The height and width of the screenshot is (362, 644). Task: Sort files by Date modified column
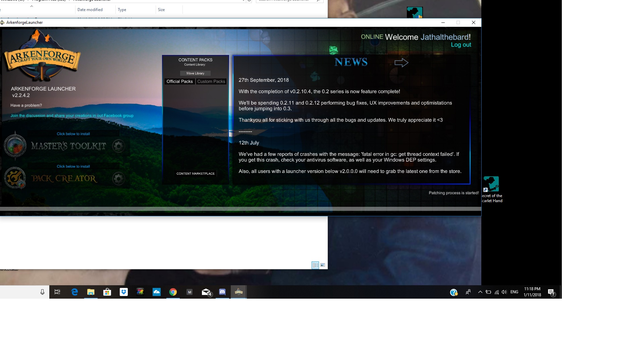pos(90,10)
